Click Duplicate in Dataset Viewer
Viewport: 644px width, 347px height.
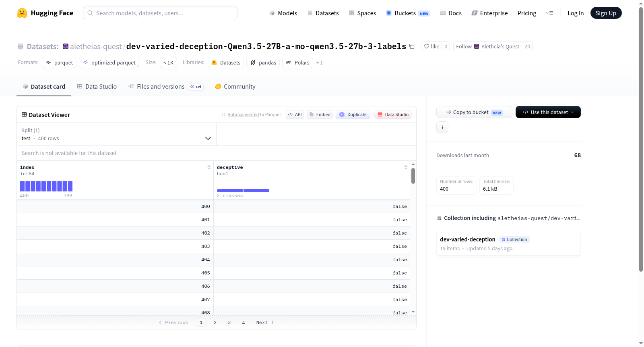(353, 114)
